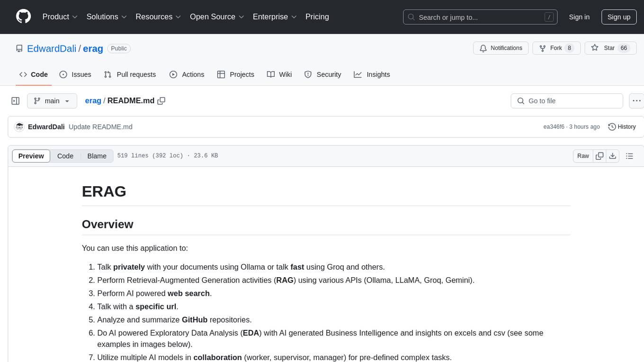Open the document outline icon
The width and height of the screenshot is (644, 362).
click(629, 156)
